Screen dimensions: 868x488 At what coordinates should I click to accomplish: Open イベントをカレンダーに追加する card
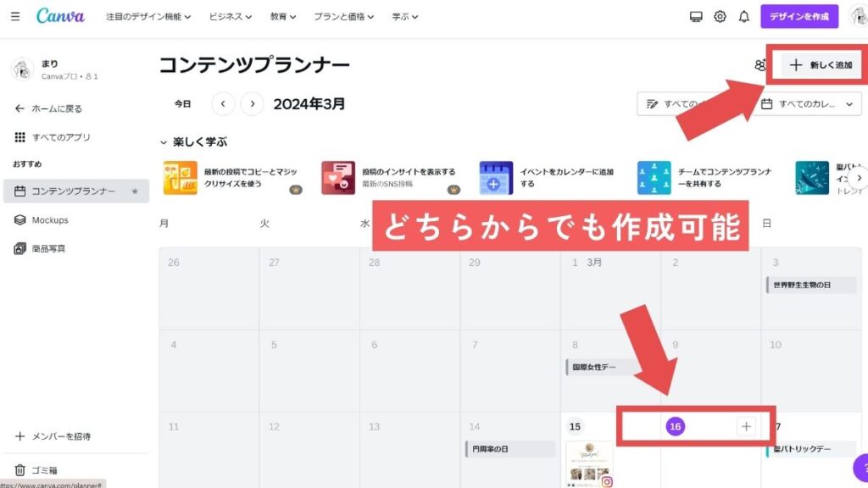[x=549, y=178]
